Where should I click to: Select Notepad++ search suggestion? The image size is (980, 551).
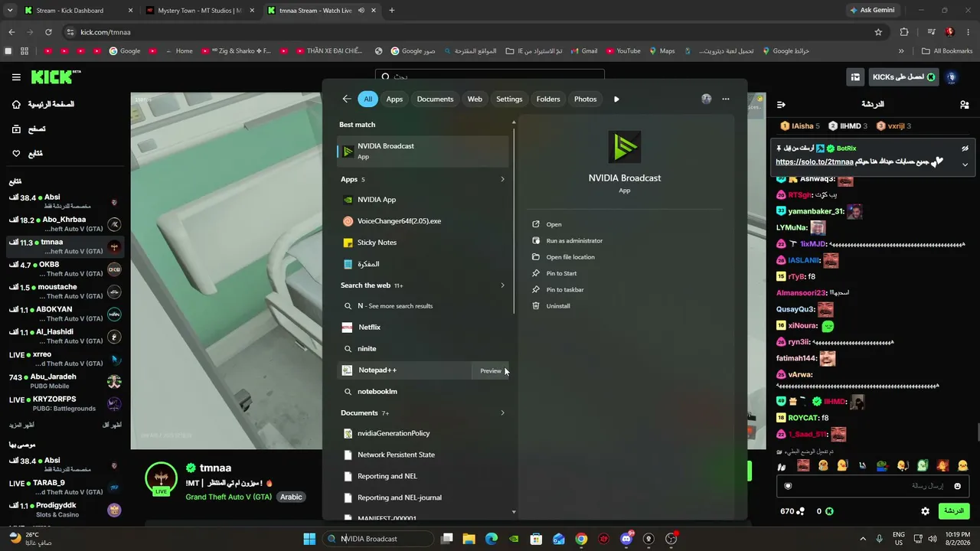404,370
